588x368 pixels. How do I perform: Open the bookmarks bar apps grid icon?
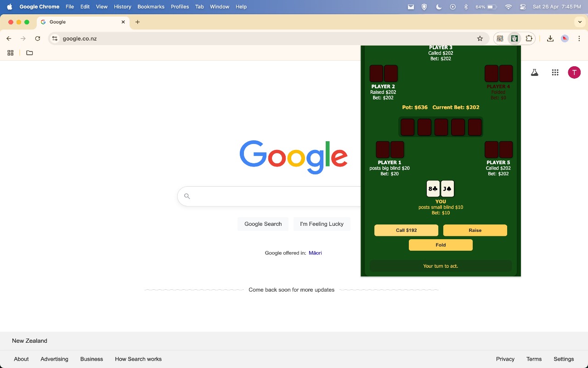10,53
